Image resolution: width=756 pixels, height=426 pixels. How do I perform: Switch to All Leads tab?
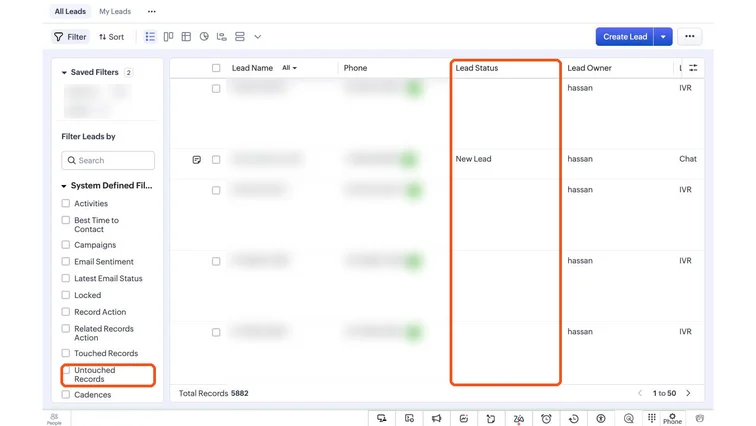[70, 11]
